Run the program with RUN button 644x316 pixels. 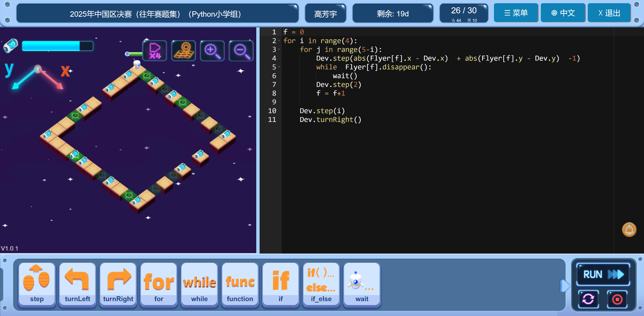pyautogui.click(x=603, y=274)
